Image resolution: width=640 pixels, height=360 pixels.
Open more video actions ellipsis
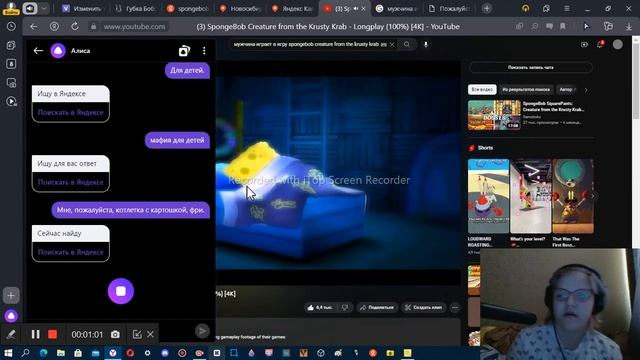pos(455,307)
